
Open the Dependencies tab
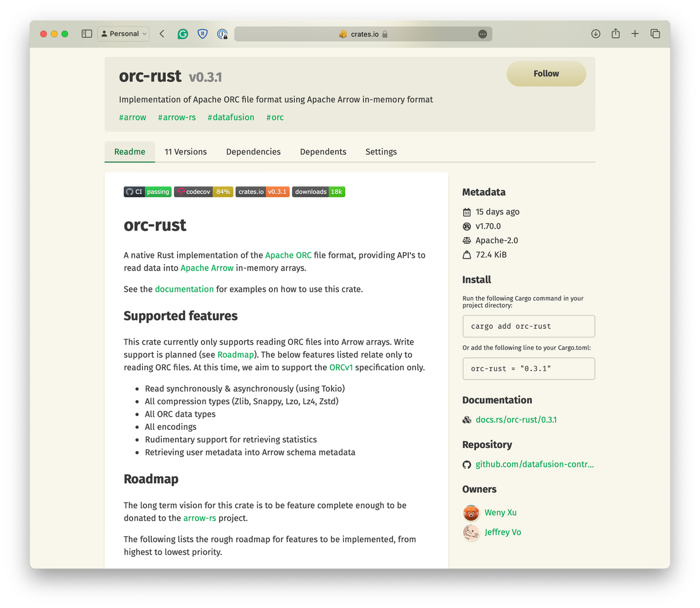253,152
